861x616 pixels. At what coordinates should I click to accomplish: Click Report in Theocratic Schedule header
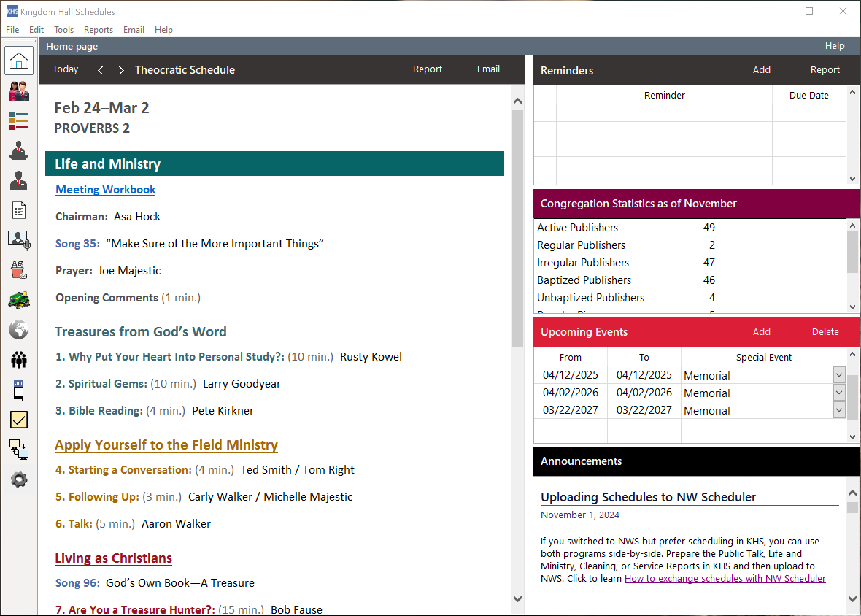[x=427, y=69]
